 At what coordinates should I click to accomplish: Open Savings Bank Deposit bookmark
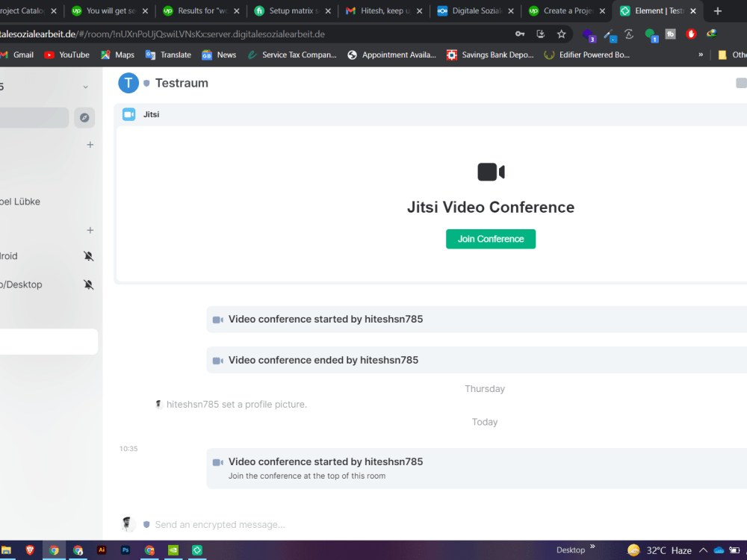(x=490, y=55)
